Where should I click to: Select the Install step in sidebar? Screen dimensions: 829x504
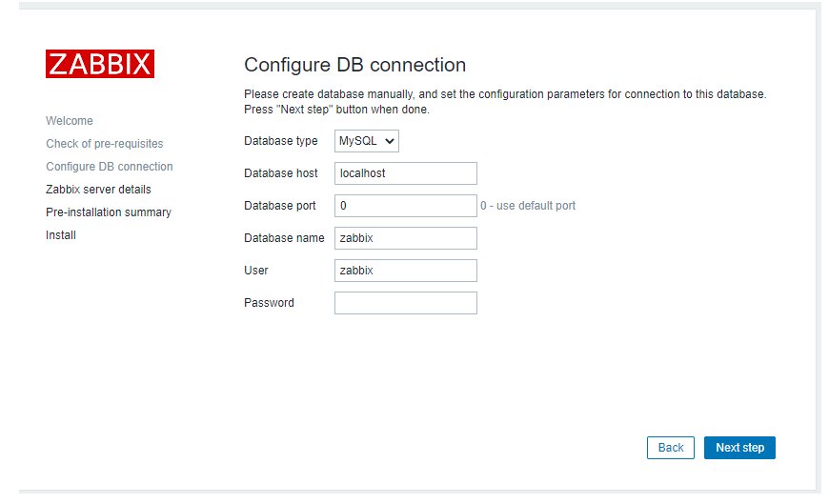61,235
